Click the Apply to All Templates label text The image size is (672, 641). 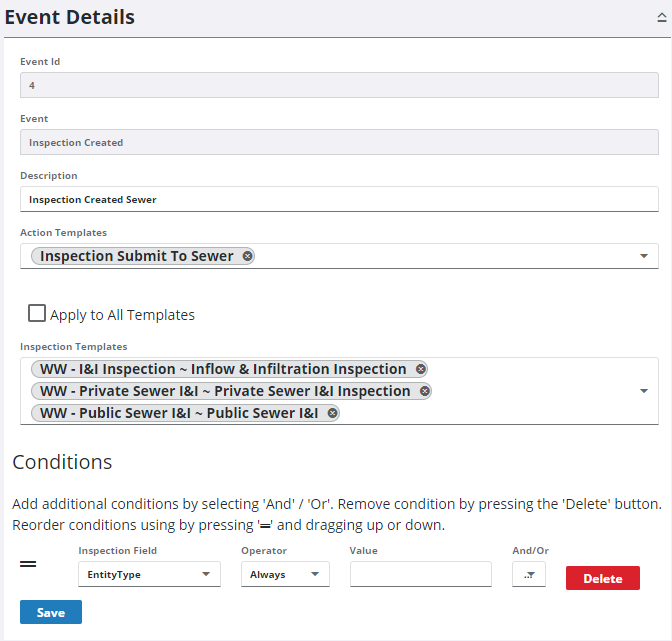pos(122,315)
